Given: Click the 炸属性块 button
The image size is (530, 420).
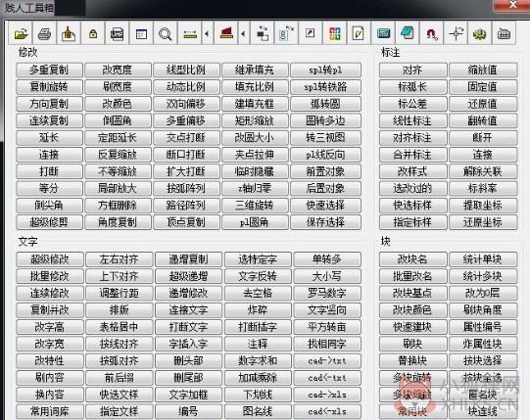Looking at the screenshot, I should (483, 344).
